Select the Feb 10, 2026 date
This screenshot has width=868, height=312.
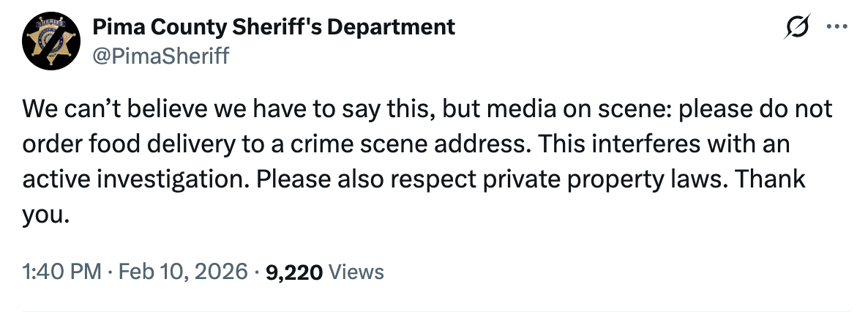click(181, 272)
